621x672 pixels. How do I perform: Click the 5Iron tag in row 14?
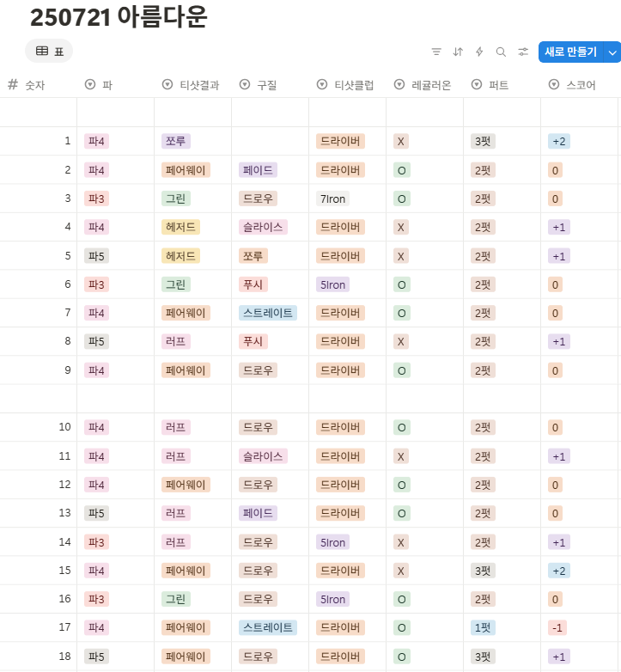pyautogui.click(x=332, y=541)
